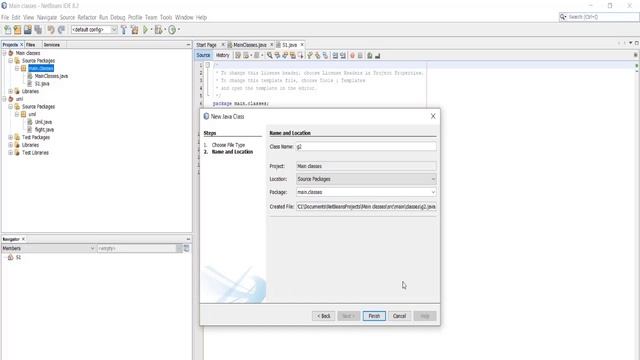This screenshot has height=360, width=640.
Task: Click the Redo toolbar icon
Action: (61, 29)
